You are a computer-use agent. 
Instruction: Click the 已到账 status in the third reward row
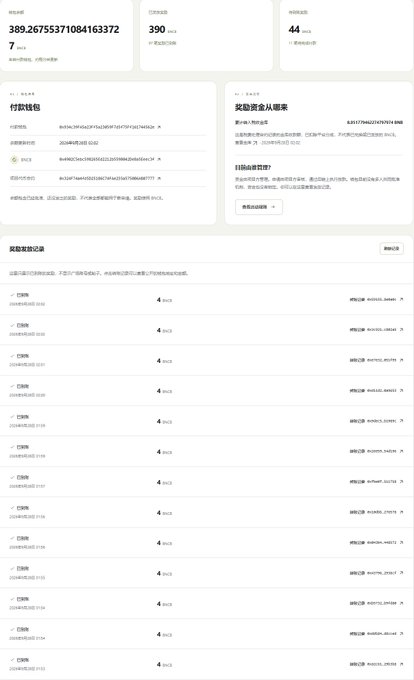pos(23,356)
